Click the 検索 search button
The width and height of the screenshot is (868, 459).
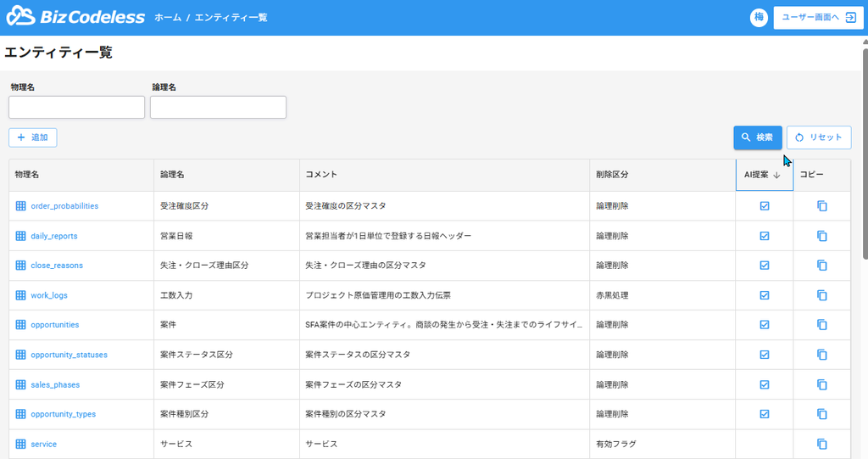(758, 137)
